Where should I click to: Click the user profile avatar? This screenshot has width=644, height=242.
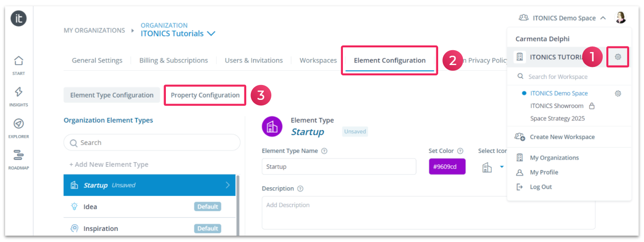[x=621, y=18]
